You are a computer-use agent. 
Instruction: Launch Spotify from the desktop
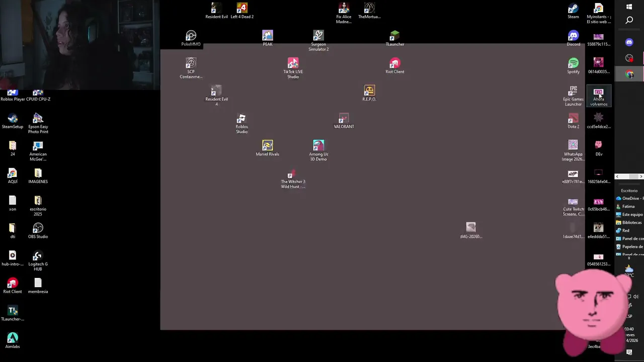pos(573,66)
